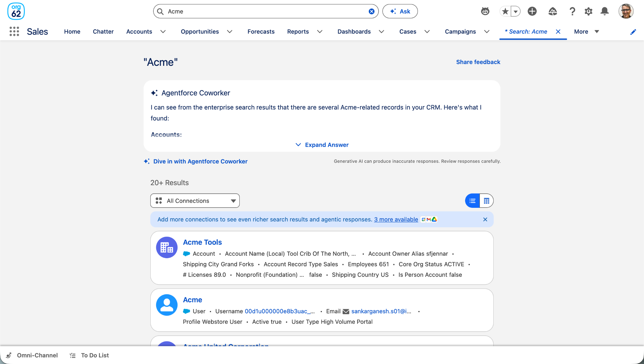Screen dimensions: 644x364
Task: Click the 'Employees 651' text
Action: [x=368, y=264]
